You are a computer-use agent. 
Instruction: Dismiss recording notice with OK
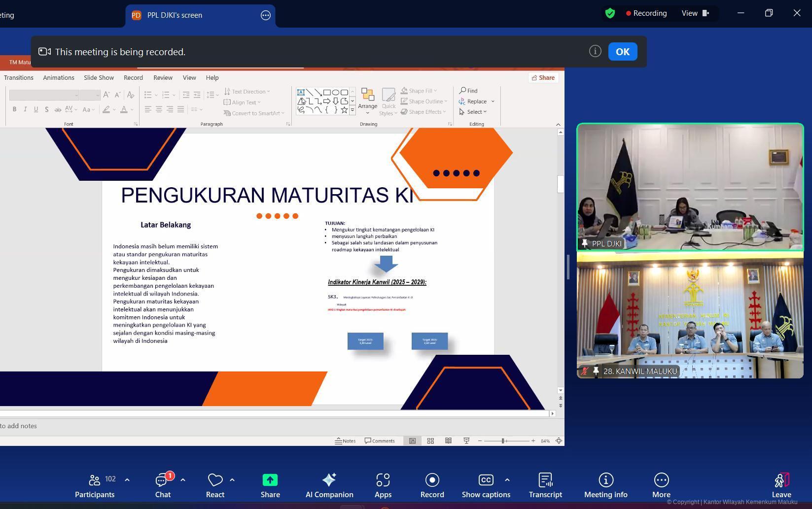(622, 52)
